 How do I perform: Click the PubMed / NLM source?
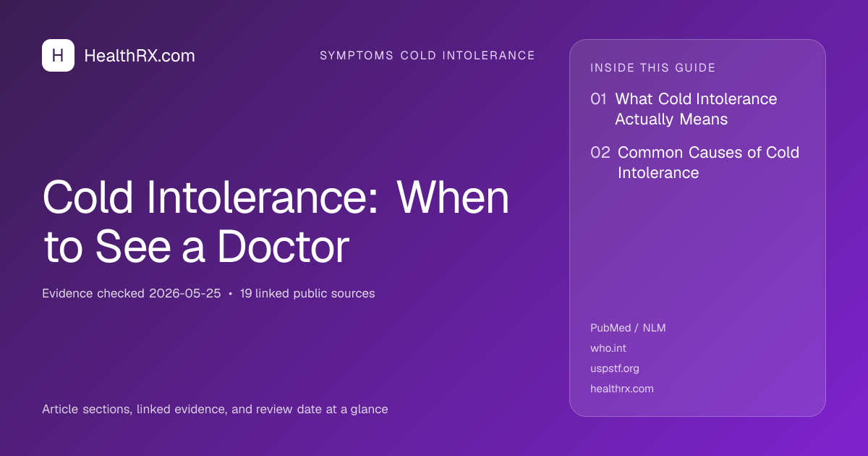pos(628,328)
